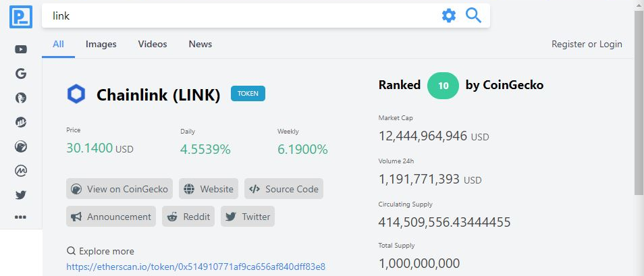Click View on CoinGecko button
Viewport: 644px width, 276px height.
point(119,189)
